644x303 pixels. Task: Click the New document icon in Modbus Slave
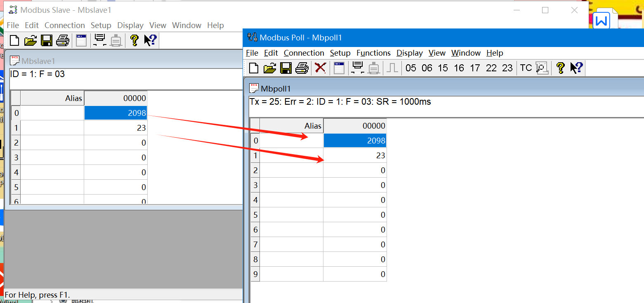tap(14, 40)
